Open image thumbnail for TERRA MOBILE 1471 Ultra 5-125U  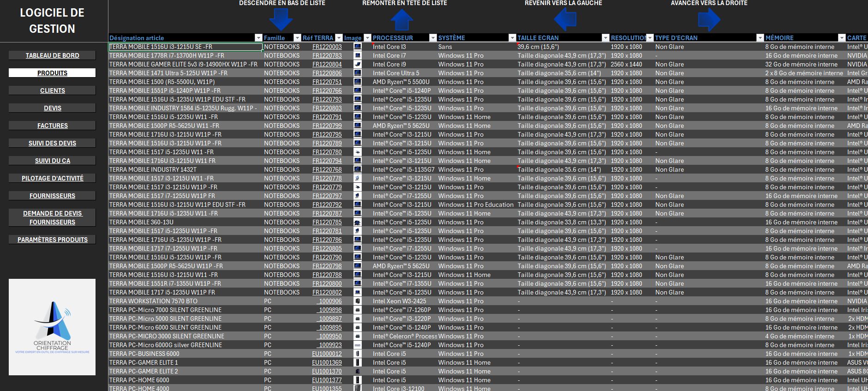click(x=358, y=73)
